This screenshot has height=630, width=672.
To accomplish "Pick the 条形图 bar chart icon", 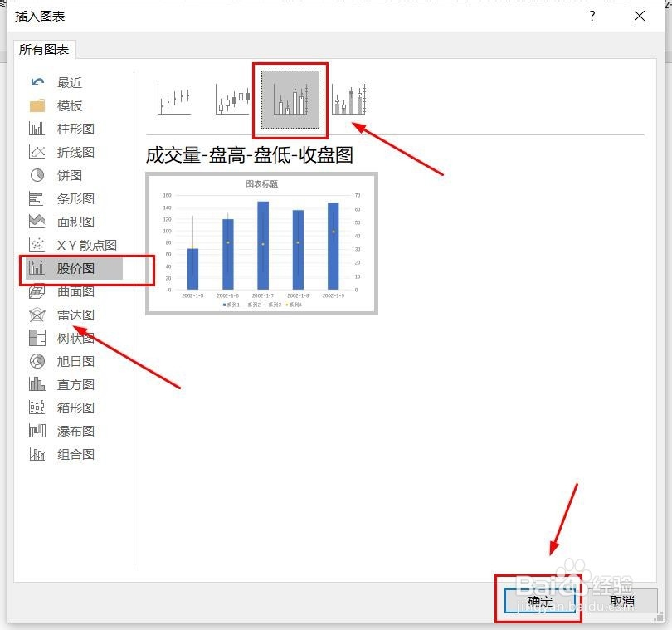I will coord(36,198).
